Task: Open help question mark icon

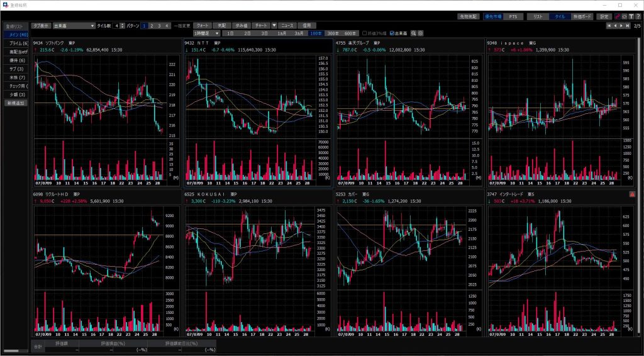Action: pyautogui.click(x=638, y=16)
